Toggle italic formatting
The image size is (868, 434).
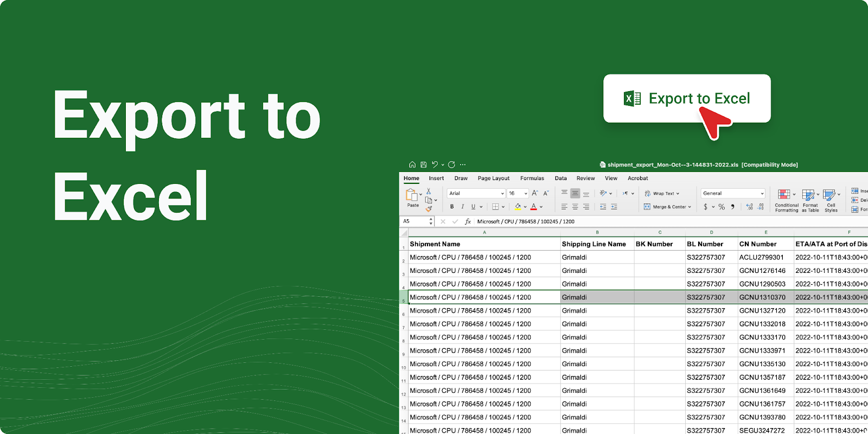463,207
